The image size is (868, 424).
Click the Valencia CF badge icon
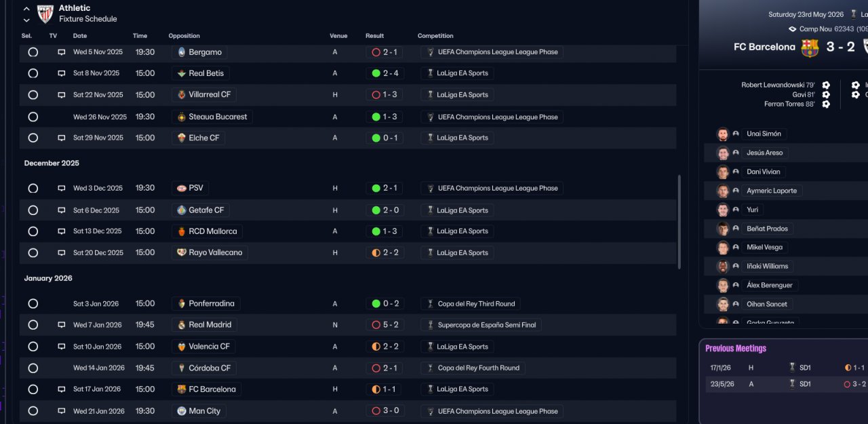181,347
